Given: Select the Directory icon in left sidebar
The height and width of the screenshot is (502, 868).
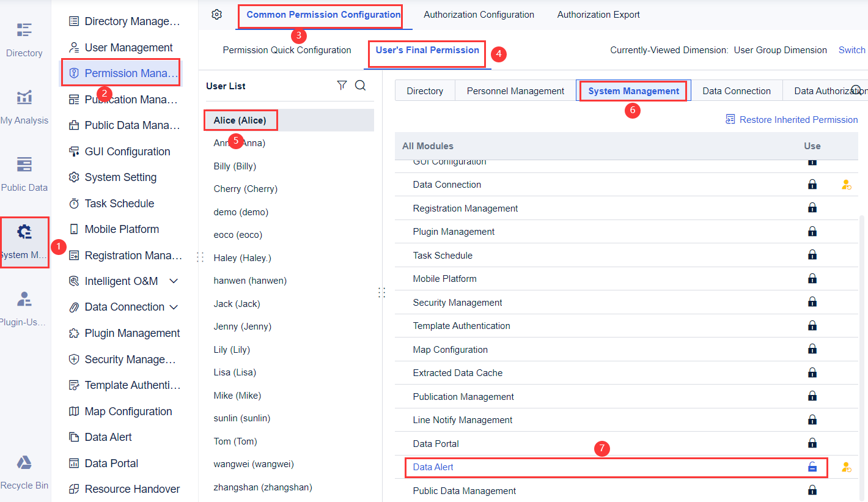Looking at the screenshot, I should 24,37.
